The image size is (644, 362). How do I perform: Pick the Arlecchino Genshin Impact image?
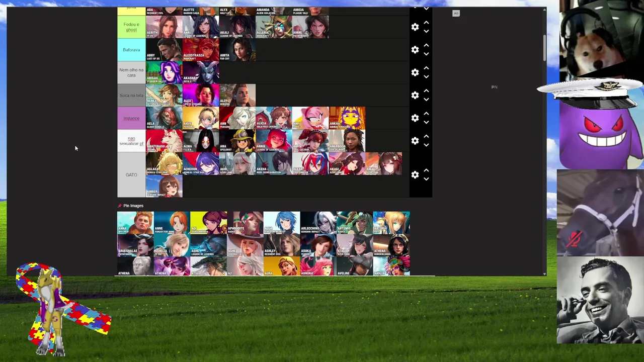pyautogui.click(x=318, y=223)
